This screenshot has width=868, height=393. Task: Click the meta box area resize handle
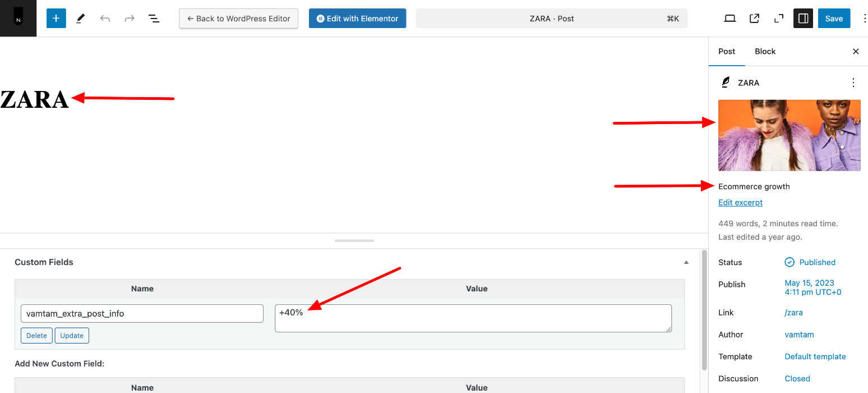(x=354, y=240)
